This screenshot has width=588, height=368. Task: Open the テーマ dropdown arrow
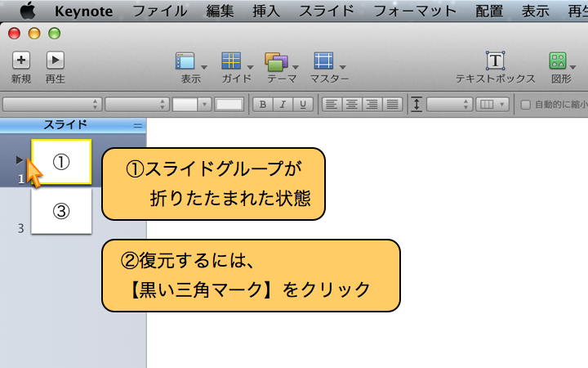(296, 67)
